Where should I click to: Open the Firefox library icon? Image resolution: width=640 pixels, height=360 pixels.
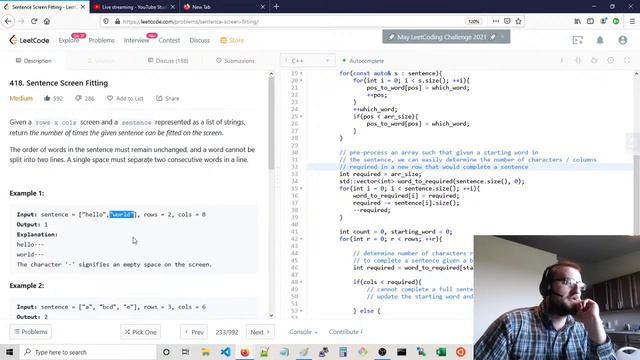click(578, 21)
